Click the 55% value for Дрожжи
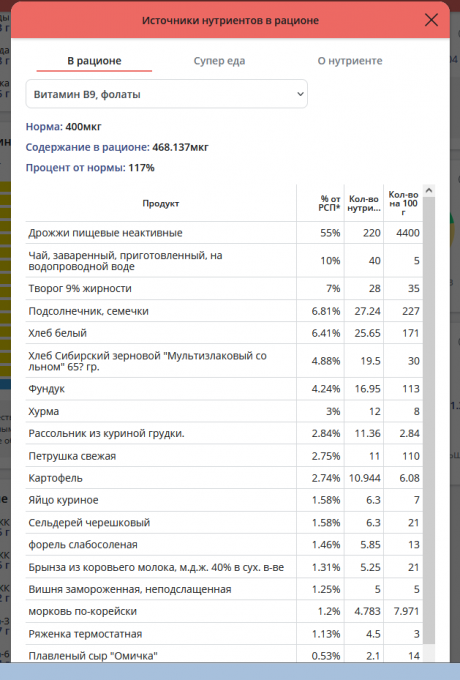 (x=330, y=233)
